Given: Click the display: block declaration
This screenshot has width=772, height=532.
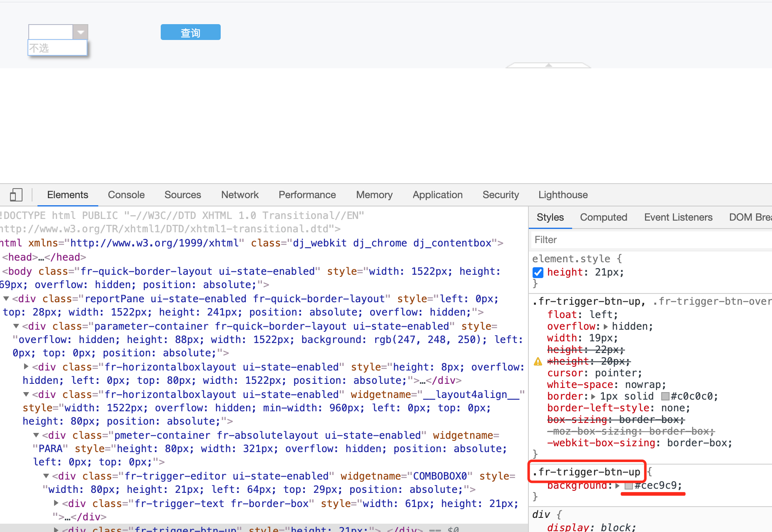Looking at the screenshot, I should (x=592, y=527).
